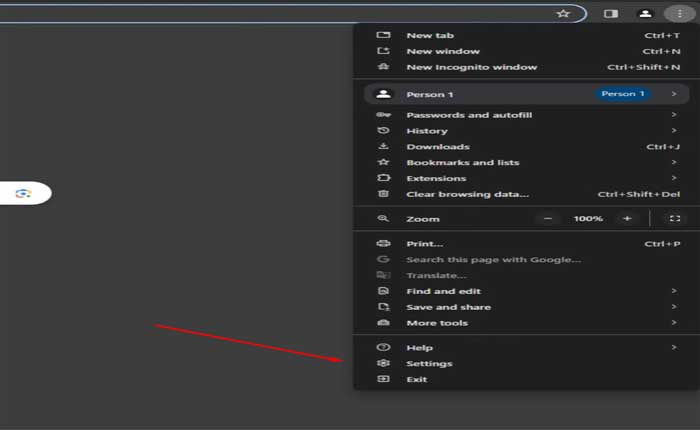This screenshot has width=700, height=430.
Task: Click the blue Person 1 badge
Action: pos(623,94)
